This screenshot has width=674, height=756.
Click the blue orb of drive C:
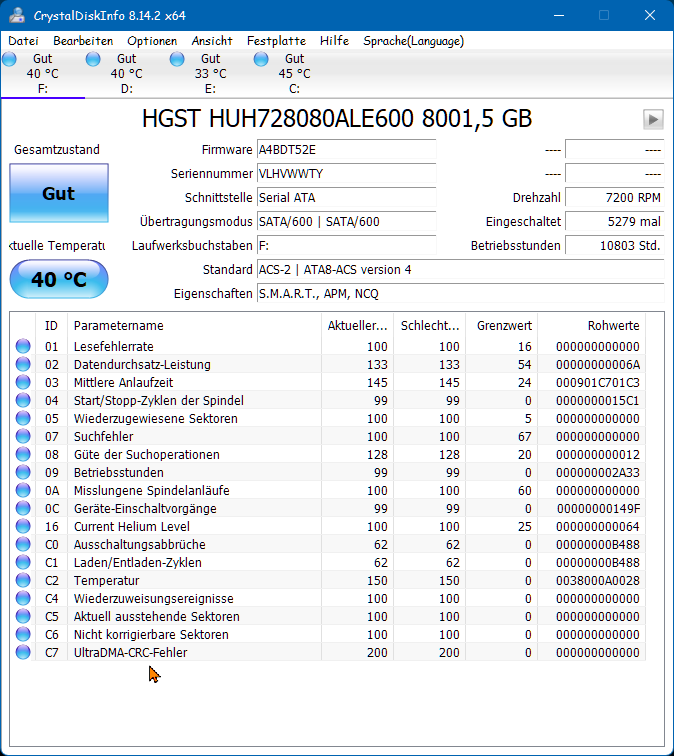point(261,59)
